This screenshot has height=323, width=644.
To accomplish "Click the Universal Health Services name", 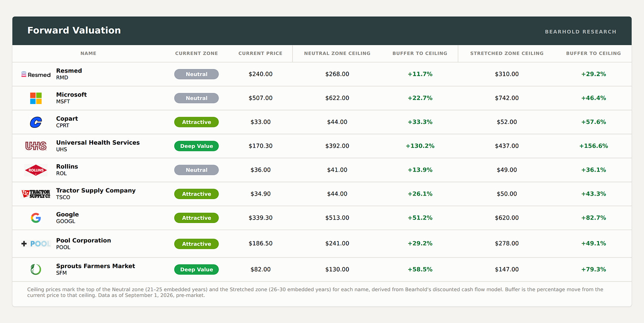I will coord(98,142).
